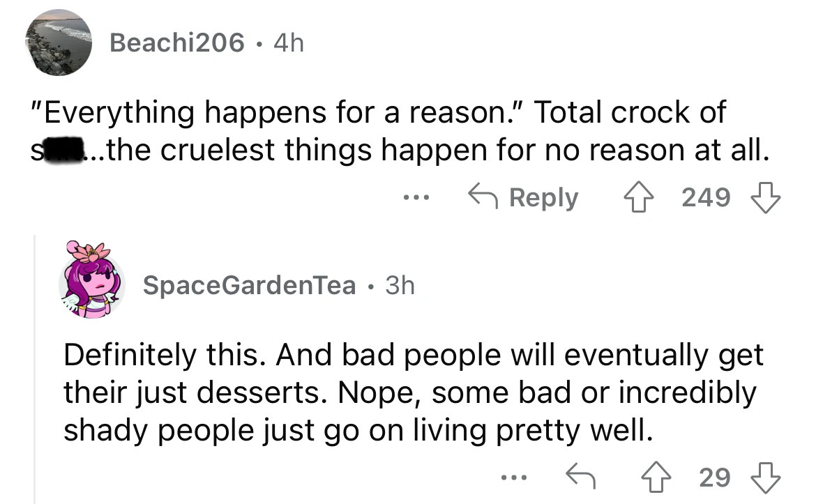The height and width of the screenshot is (504, 816).
Task: Click the arrow icon beside the Reply label
Action: click(481, 198)
